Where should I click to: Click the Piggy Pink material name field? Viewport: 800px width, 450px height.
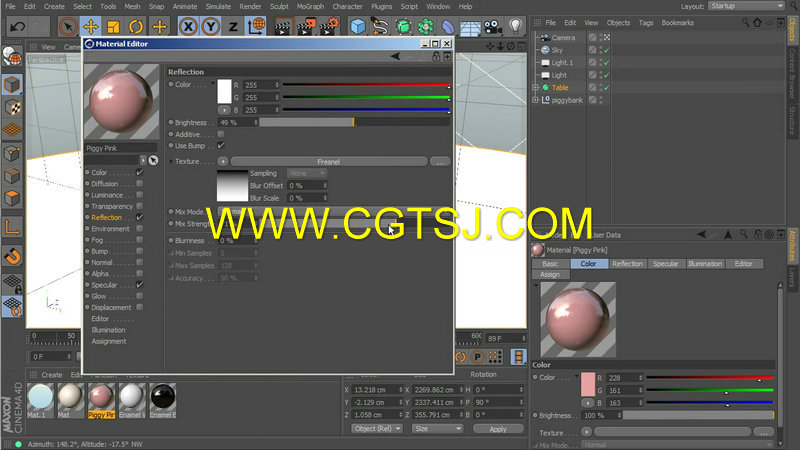[x=121, y=148]
